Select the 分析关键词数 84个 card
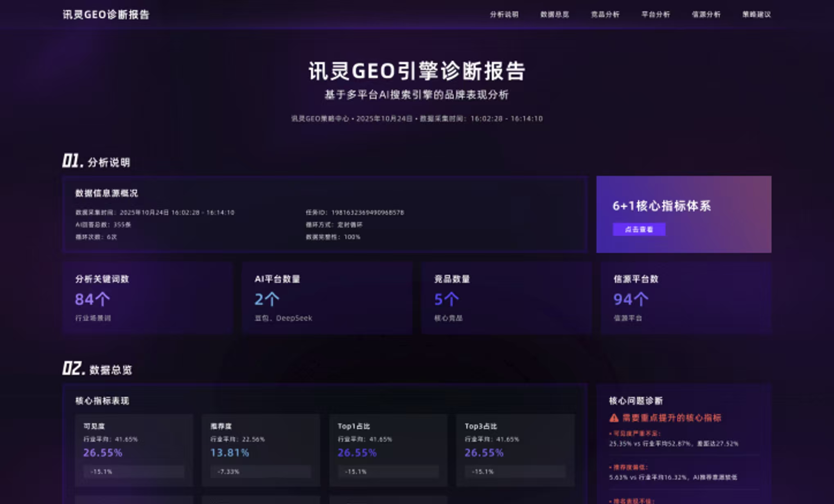Image resolution: width=834 pixels, height=504 pixels. pyautogui.click(x=148, y=298)
